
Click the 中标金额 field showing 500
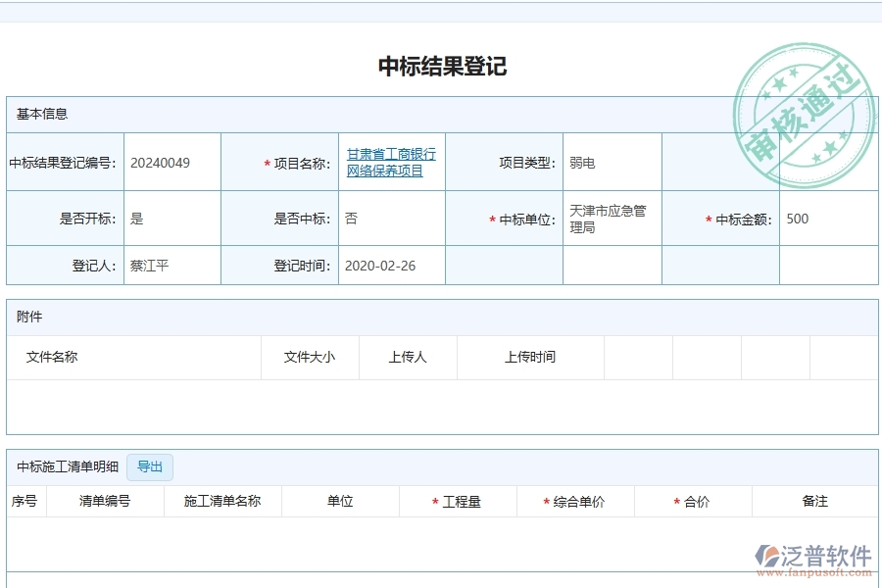798,219
